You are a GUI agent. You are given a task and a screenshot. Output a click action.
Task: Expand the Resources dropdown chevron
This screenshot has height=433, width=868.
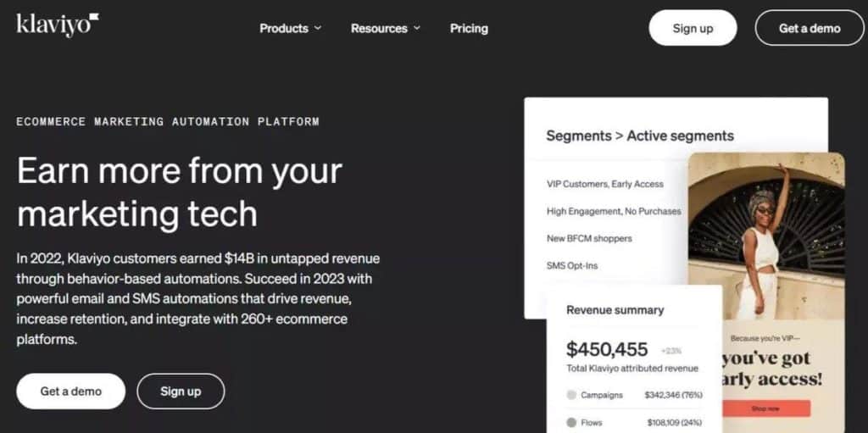(416, 28)
